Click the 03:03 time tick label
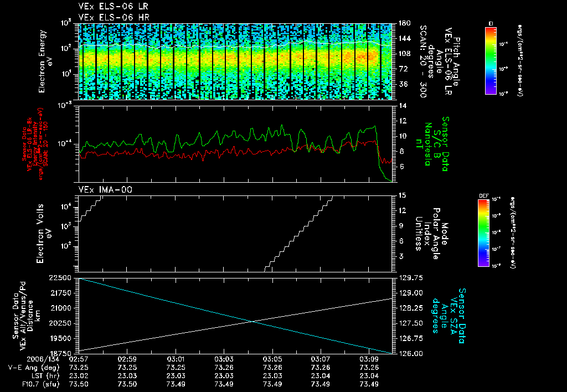The height and width of the screenshot is (392, 567). click(x=224, y=359)
